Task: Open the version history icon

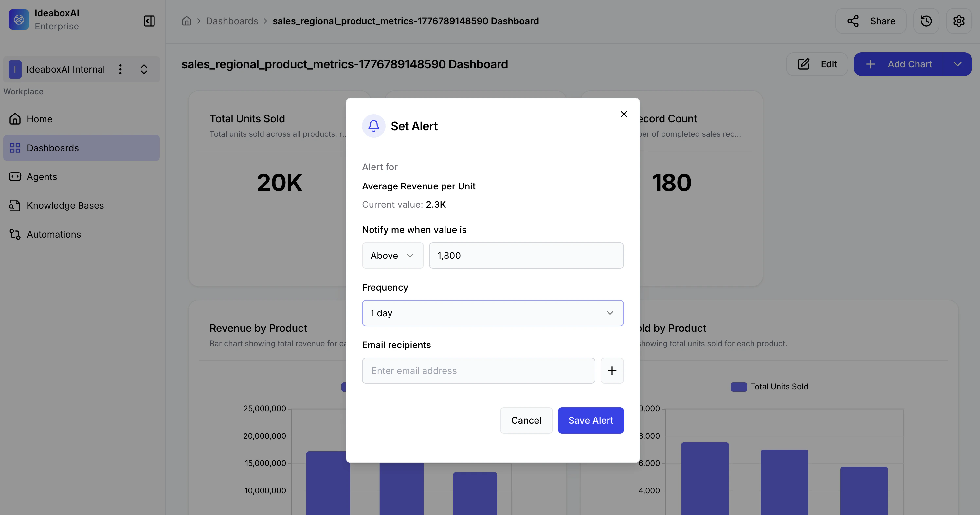Action: pyautogui.click(x=926, y=21)
